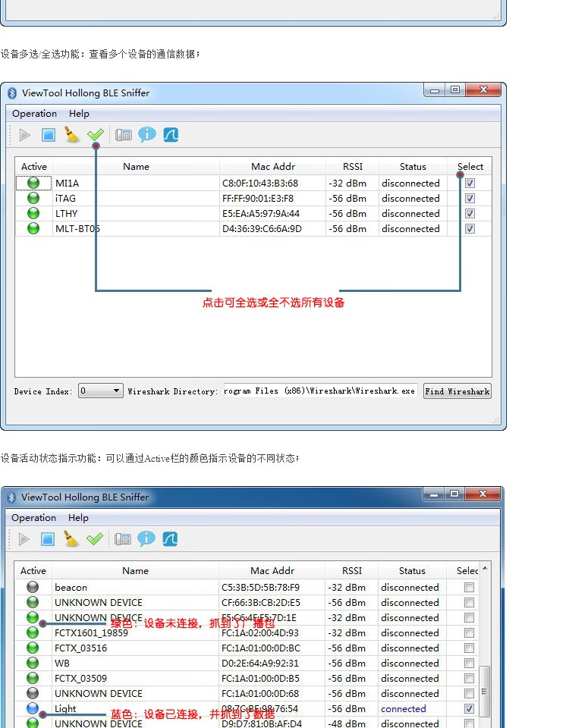Click green Active indicator for WB row

pyautogui.click(x=33, y=663)
